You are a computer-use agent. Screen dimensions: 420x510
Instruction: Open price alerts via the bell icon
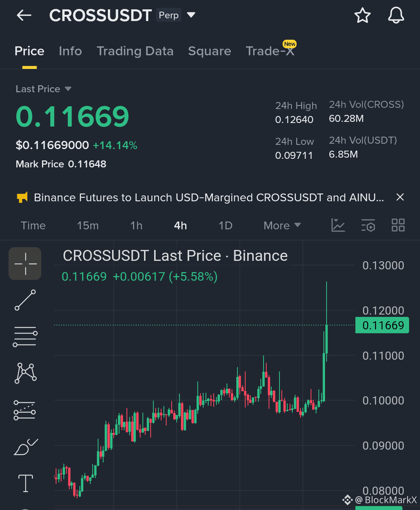pos(396,16)
